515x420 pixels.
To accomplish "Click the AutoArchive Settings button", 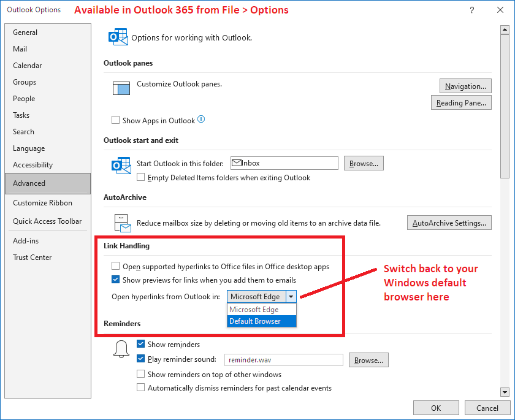I will coord(449,223).
